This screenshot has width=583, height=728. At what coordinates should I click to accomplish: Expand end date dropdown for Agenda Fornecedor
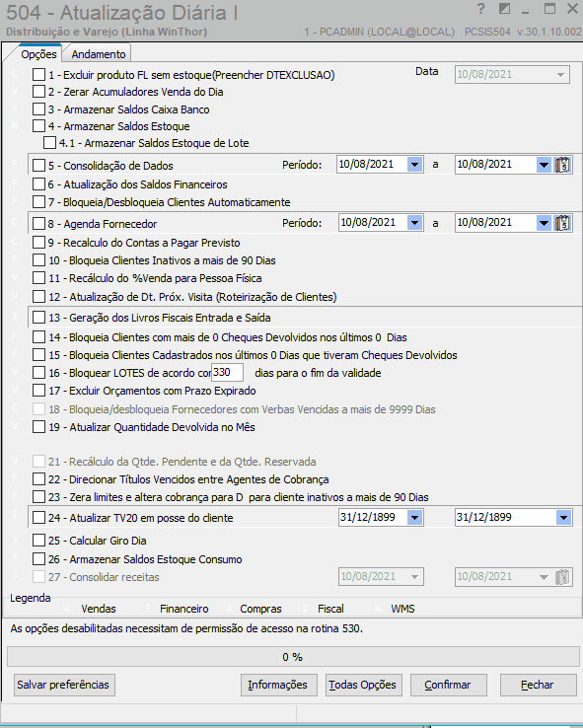click(x=544, y=223)
